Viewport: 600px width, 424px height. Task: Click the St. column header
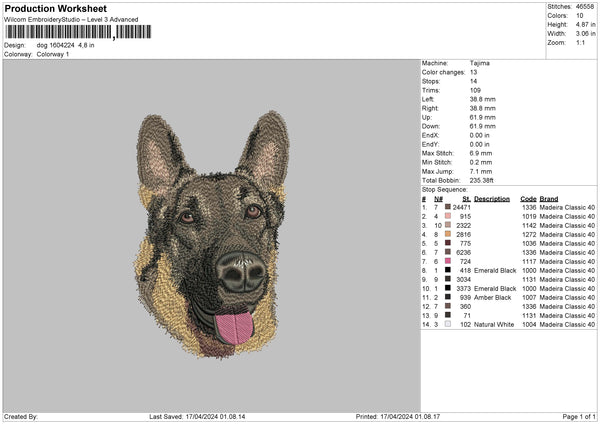465,198
